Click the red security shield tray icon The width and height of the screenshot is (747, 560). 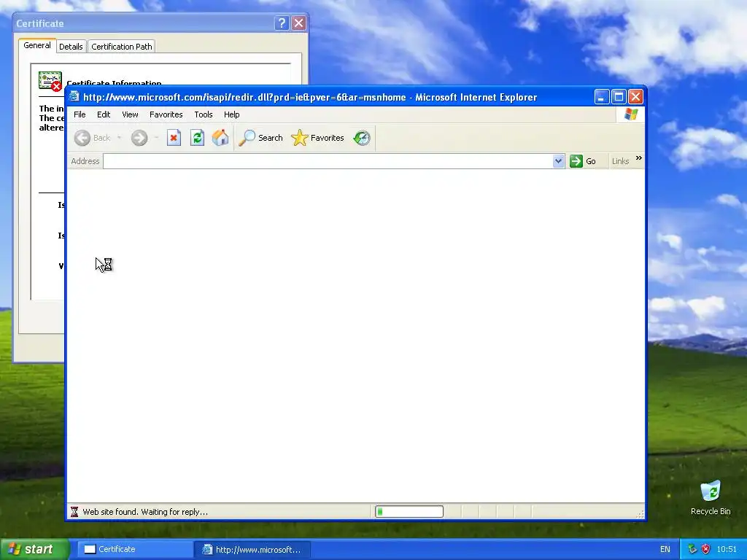[x=705, y=550]
